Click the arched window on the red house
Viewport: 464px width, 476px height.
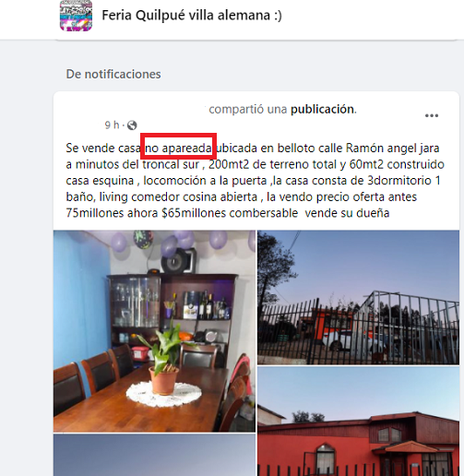pos(326,458)
